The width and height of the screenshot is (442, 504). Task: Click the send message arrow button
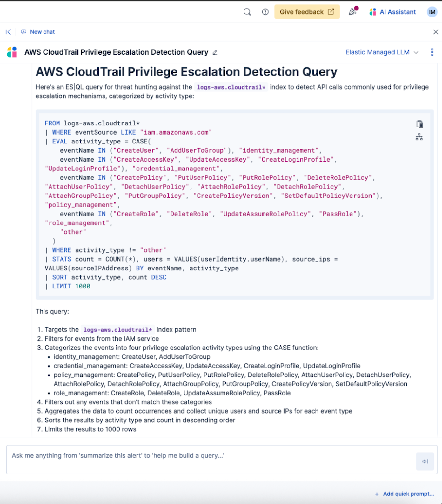click(425, 461)
